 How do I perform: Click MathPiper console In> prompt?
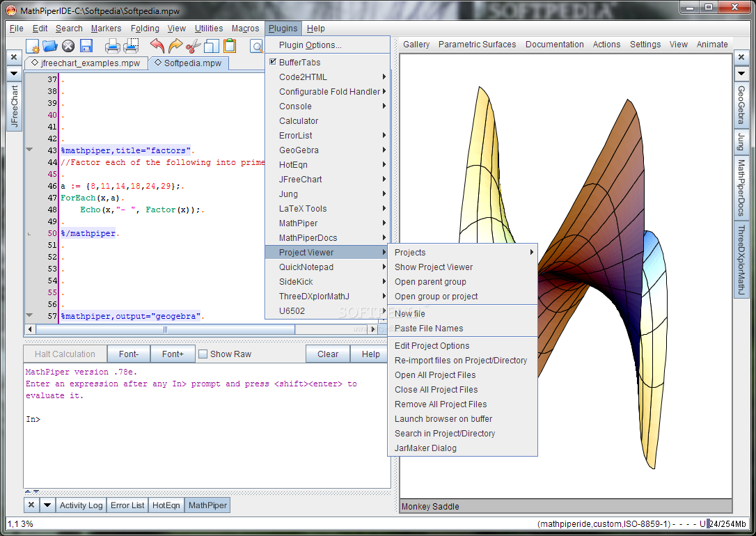click(x=33, y=419)
